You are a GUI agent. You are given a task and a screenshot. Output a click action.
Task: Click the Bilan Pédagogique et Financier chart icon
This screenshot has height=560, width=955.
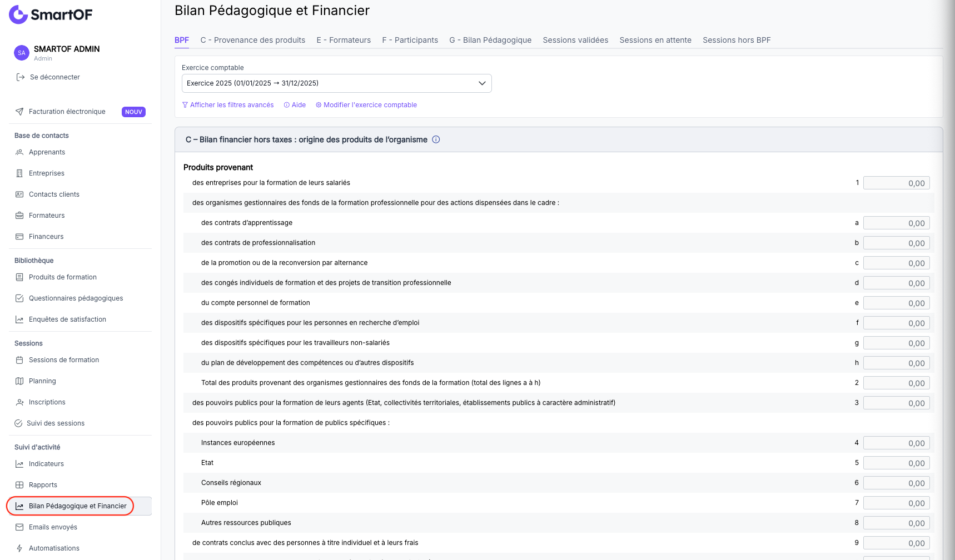tap(19, 506)
